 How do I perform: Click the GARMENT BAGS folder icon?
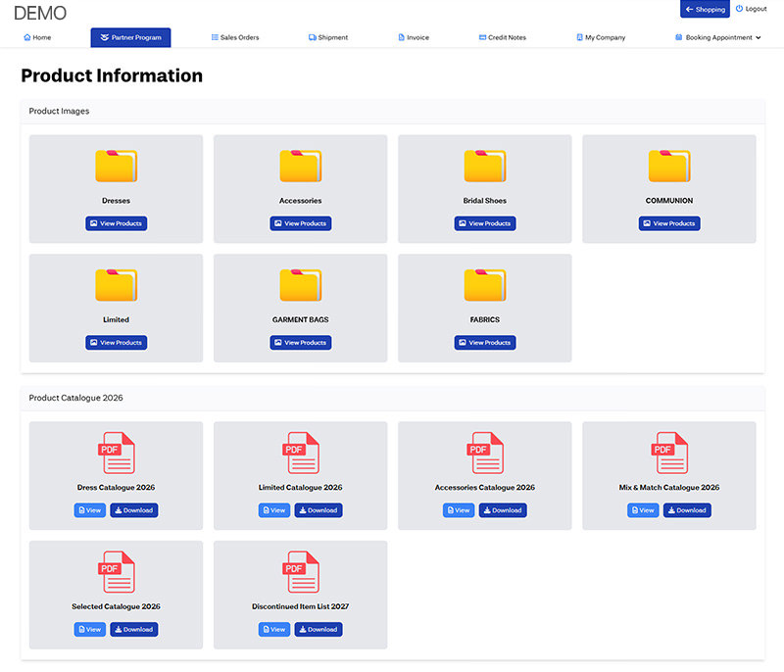300,285
